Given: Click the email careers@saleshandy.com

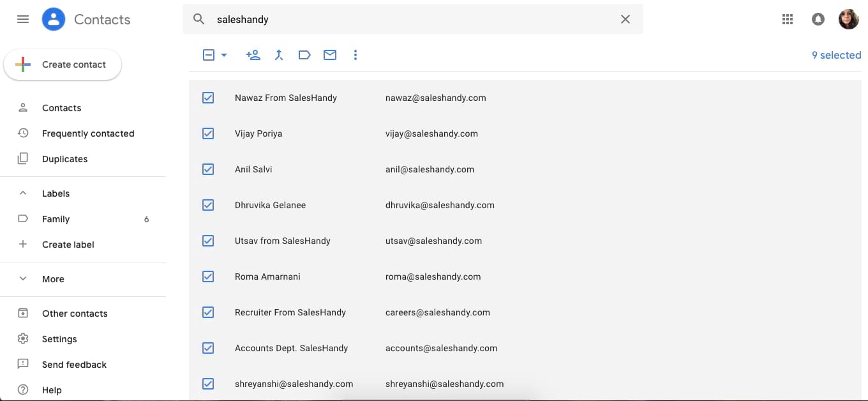Looking at the screenshot, I should coord(438,312).
